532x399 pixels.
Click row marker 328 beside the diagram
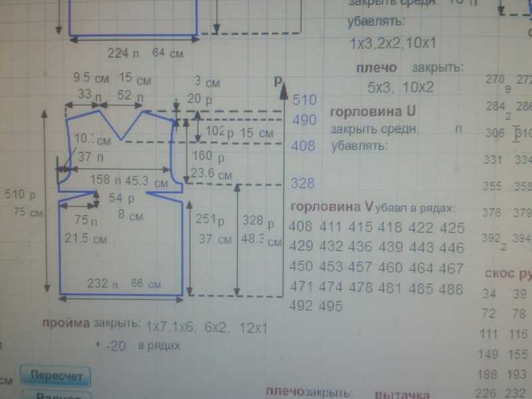click(x=303, y=183)
